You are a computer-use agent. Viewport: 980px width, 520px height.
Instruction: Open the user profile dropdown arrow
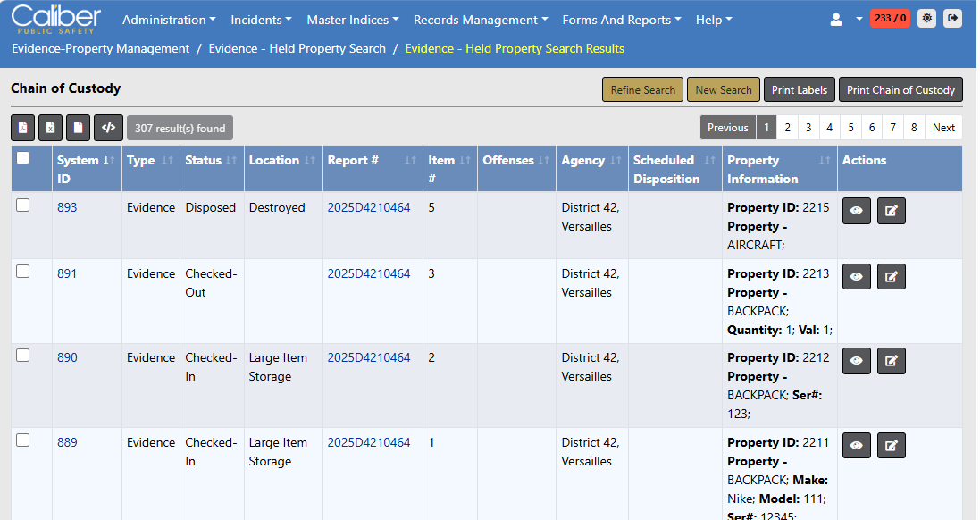click(x=859, y=18)
